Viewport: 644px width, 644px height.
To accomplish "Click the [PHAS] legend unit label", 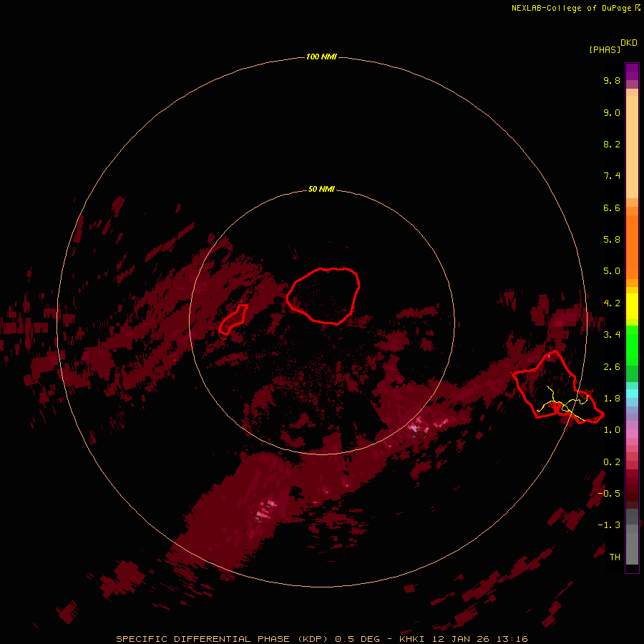I will point(605,49).
